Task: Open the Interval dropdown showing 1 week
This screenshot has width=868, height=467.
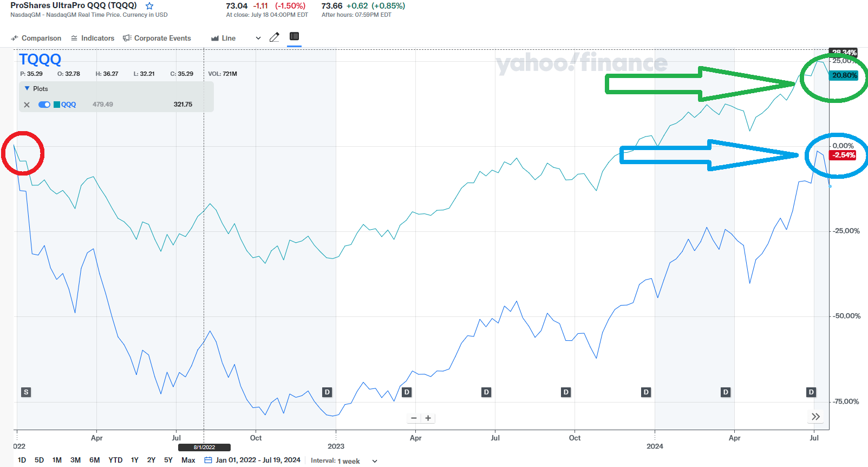Action: pos(374,461)
